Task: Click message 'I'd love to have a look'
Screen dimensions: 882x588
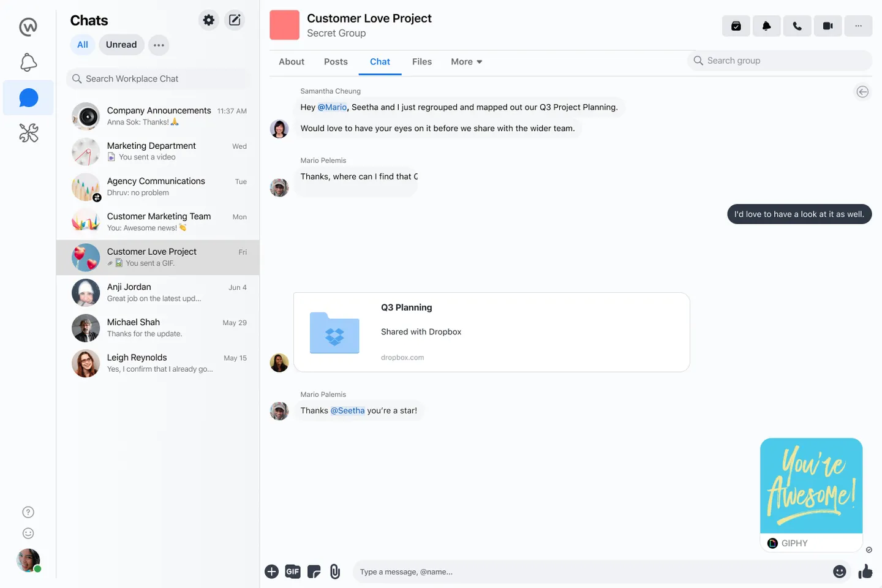Action: click(x=799, y=214)
